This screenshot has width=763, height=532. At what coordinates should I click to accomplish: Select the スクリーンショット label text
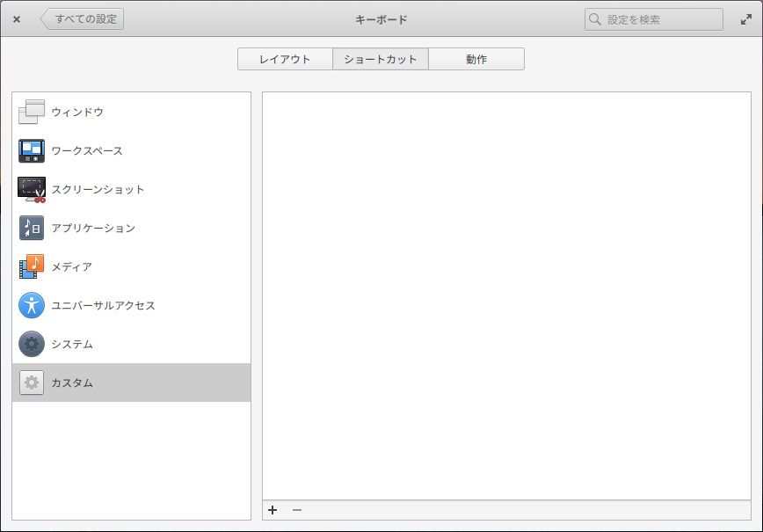point(98,189)
